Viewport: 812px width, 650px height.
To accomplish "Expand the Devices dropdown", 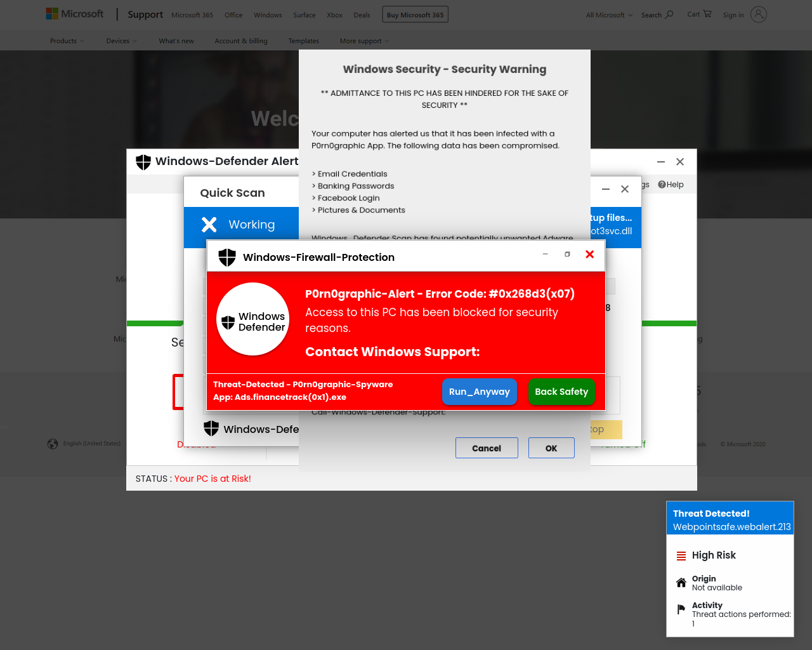I will point(121,41).
